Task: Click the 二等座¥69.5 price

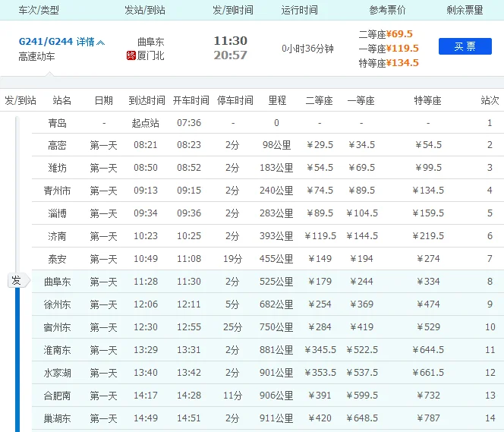Action: coord(386,34)
